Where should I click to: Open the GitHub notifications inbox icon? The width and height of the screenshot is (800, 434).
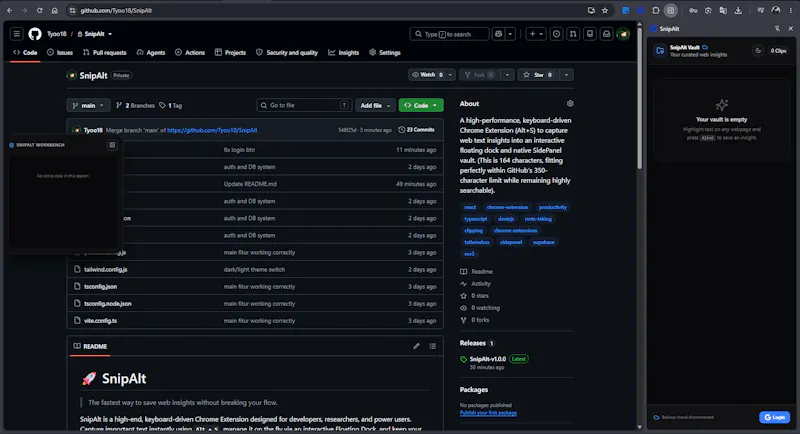tap(606, 34)
